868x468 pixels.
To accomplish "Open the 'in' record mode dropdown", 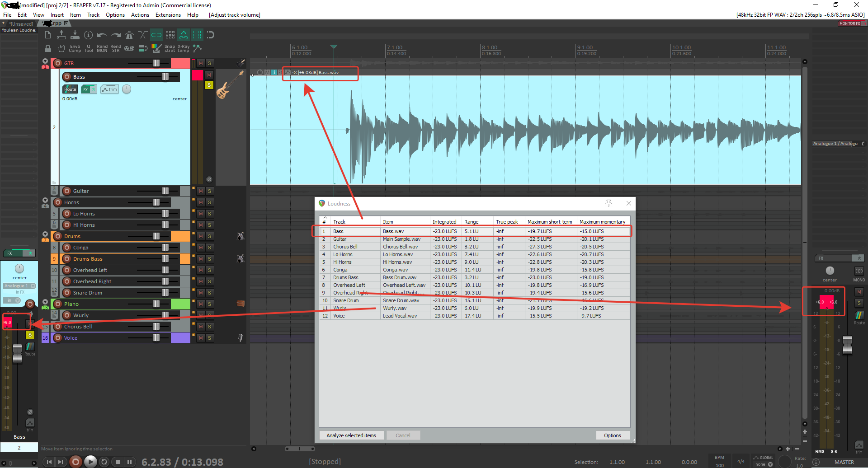I will tap(12, 300).
